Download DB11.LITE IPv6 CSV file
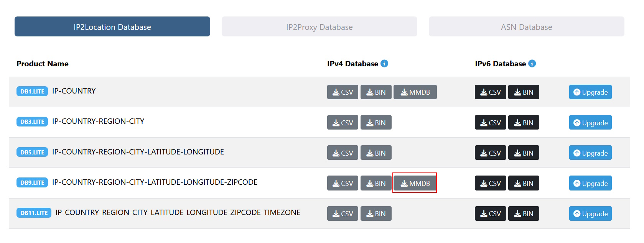 click(491, 213)
